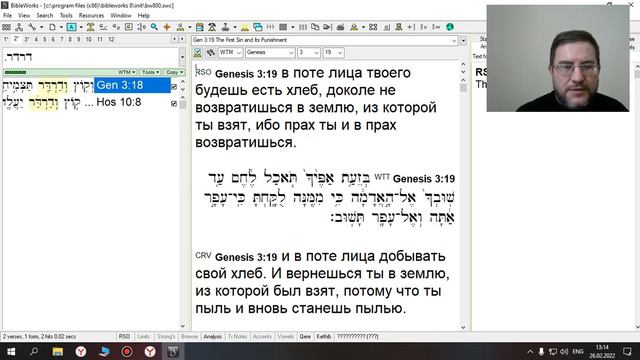Click the blue letter A box icon

click(x=71, y=27)
